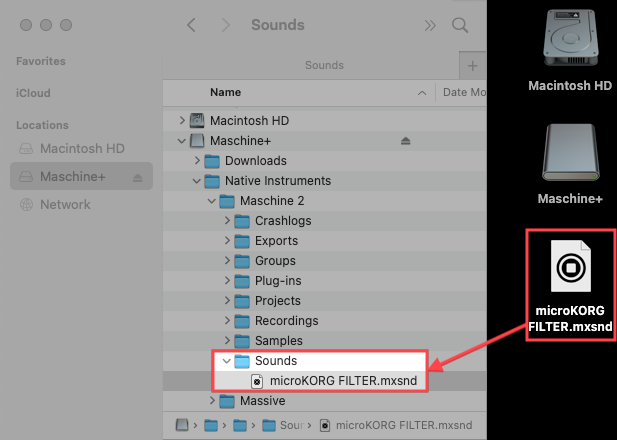Collapse the Maschine+ volume row
The height and width of the screenshot is (440, 617).
pos(181,141)
